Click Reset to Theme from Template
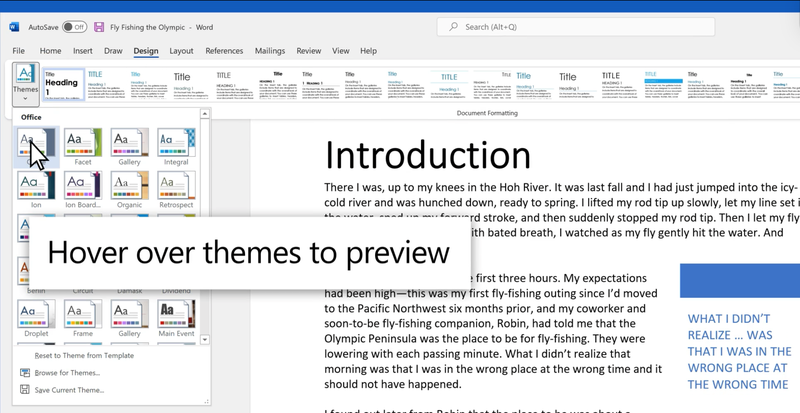800x413 pixels. click(84, 356)
